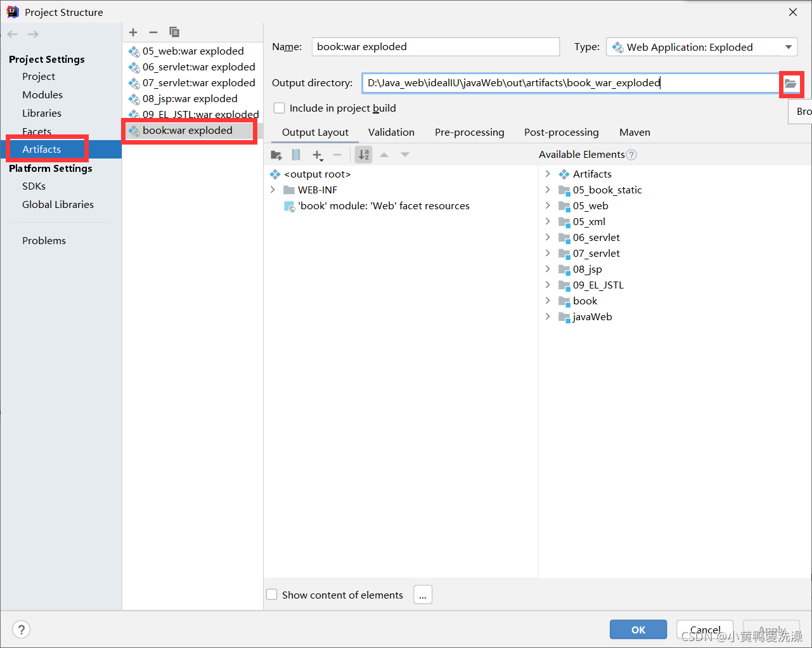Toggle sort elements by name
Screen dimensions: 812x648
364,155
